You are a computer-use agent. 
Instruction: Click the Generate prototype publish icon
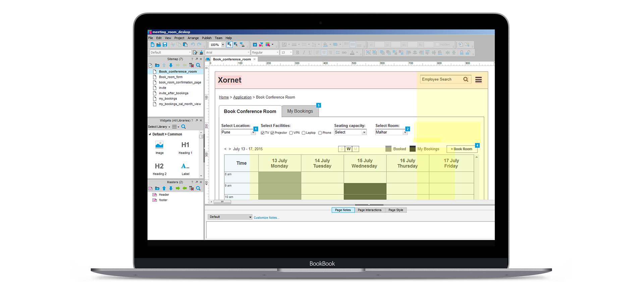point(268,45)
